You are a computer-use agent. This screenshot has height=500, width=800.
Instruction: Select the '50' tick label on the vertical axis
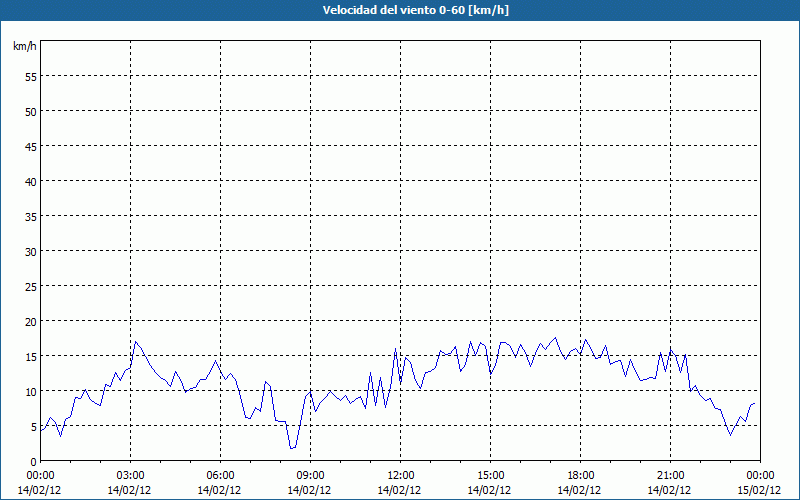point(31,112)
